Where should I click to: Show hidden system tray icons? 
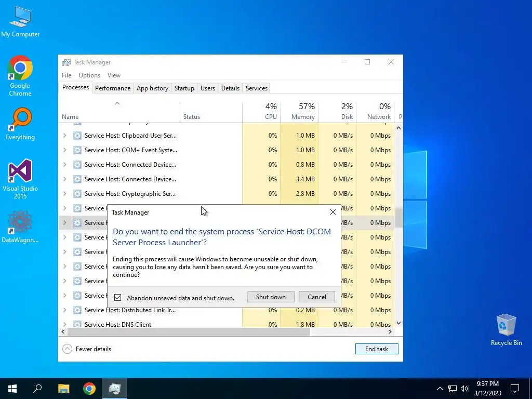pyautogui.click(x=440, y=389)
